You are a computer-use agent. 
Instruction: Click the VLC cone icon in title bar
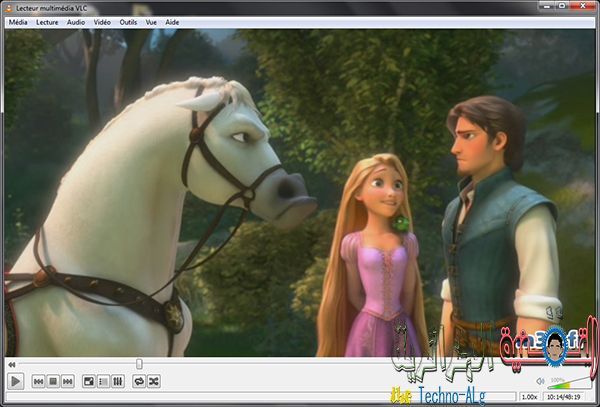(x=9, y=8)
